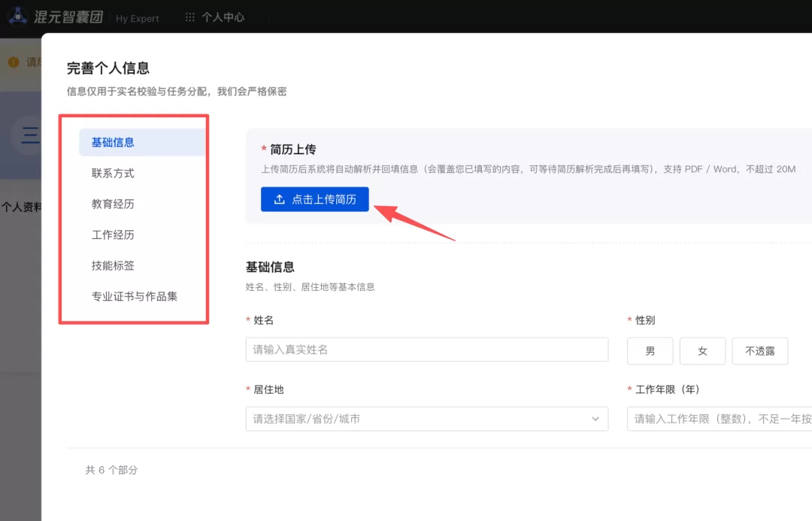Choose 女 as gender

[702, 351]
